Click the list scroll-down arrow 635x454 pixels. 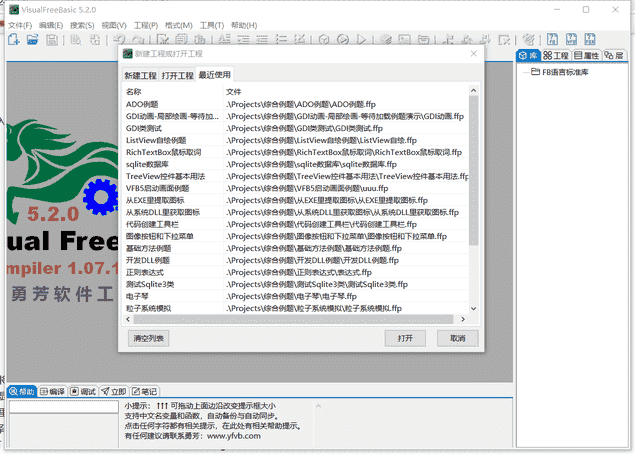473,309
